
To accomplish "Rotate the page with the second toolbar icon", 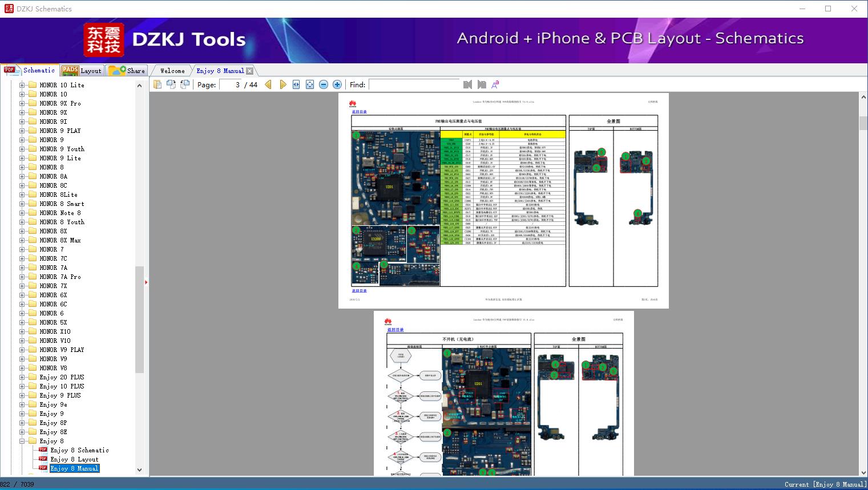I will point(171,84).
